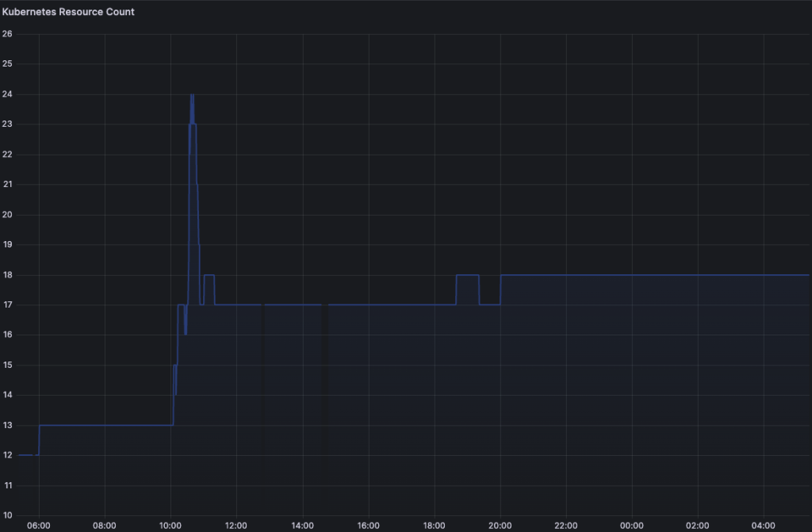Click the 18:00 time axis label
The height and width of the screenshot is (532, 812).
[434, 525]
